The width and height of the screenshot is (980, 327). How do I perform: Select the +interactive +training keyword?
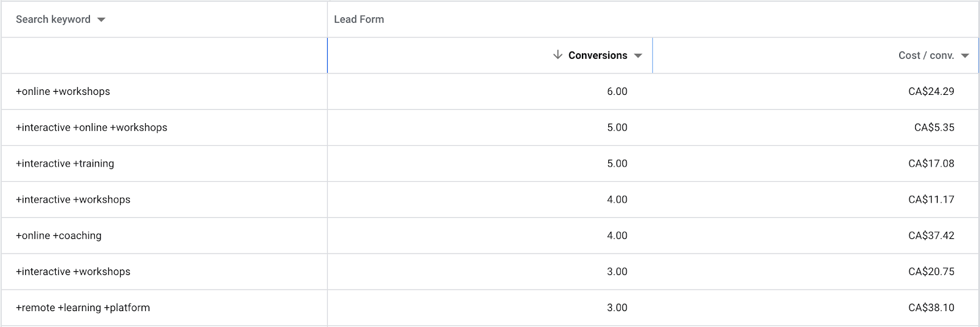pyautogui.click(x=65, y=163)
